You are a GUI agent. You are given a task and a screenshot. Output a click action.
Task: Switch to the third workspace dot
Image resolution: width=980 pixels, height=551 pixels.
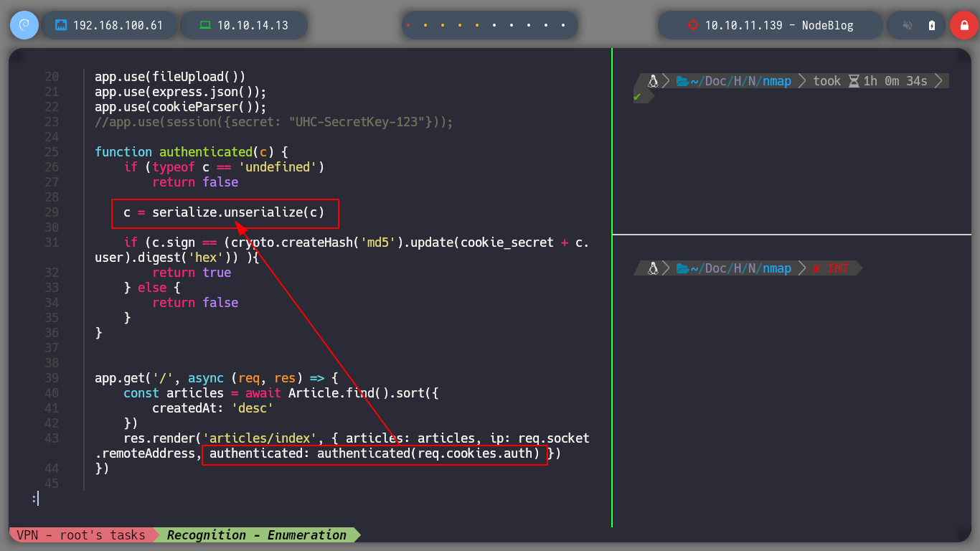pyautogui.click(x=443, y=25)
